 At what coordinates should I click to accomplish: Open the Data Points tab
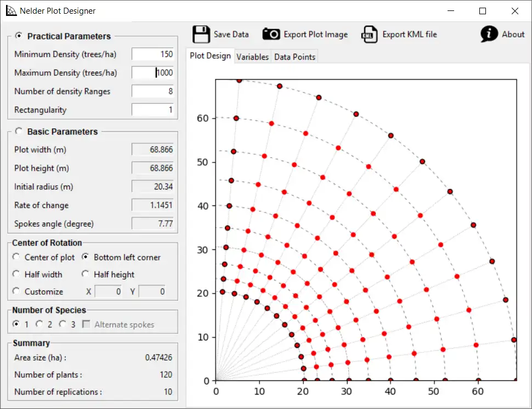tap(295, 57)
